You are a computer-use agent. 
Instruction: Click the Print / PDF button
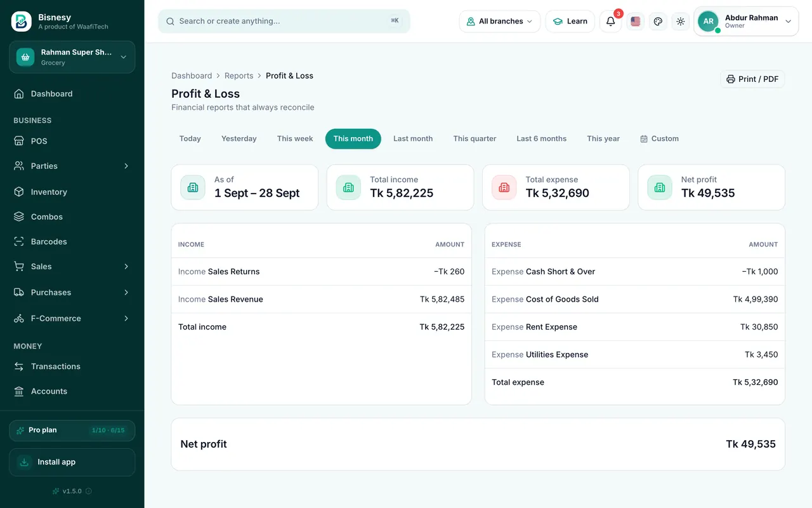(752, 79)
